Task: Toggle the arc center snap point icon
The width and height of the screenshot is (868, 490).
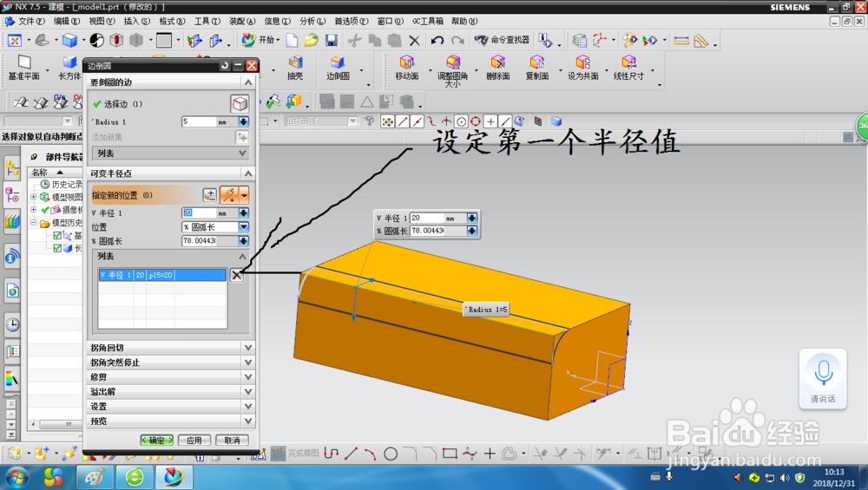Action: (461, 121)
